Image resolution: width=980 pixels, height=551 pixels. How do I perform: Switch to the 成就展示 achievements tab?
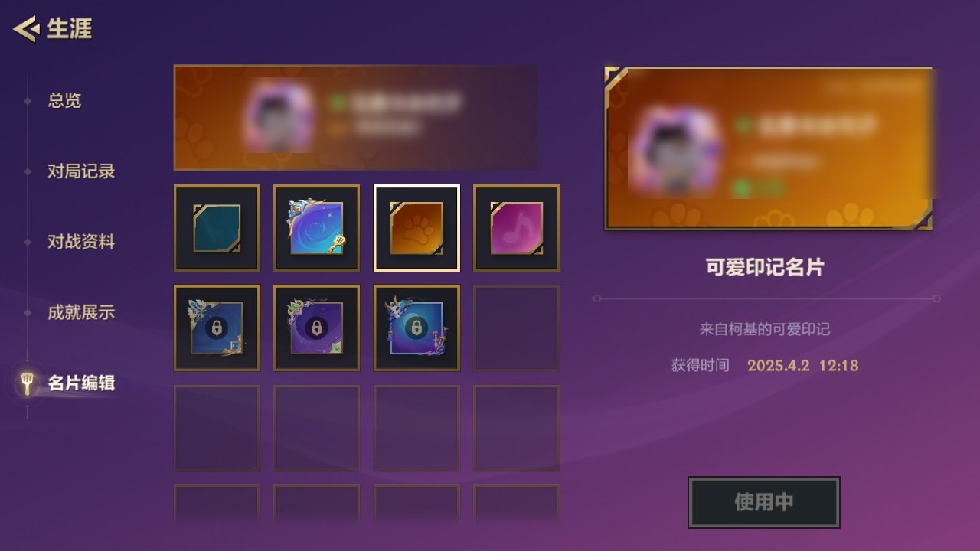tap(81, 312)
